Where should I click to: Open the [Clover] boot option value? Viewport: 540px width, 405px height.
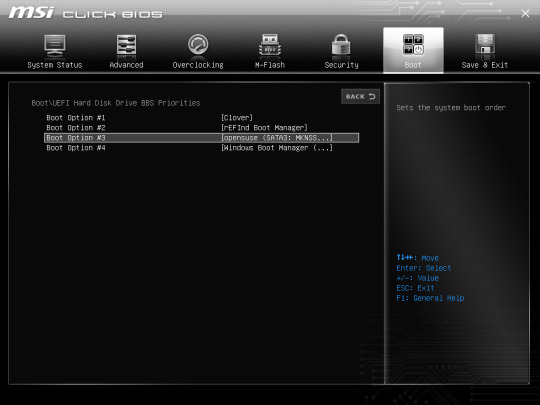(237, 118)
